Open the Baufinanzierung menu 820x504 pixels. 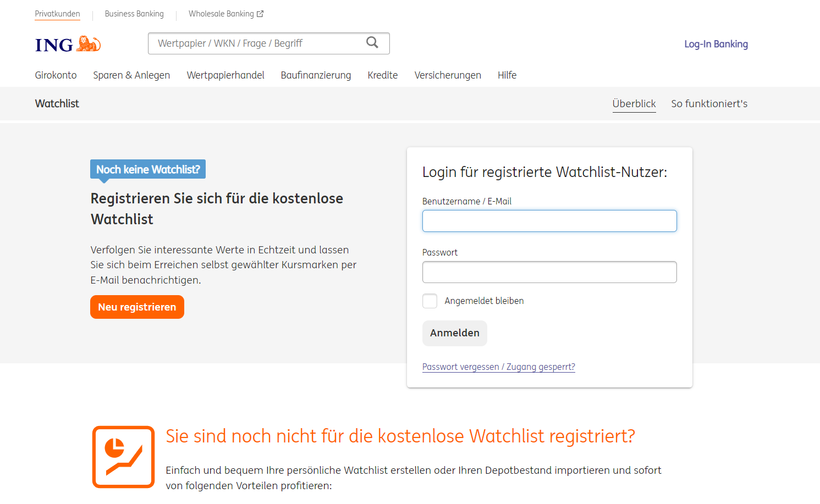point(316,75)
